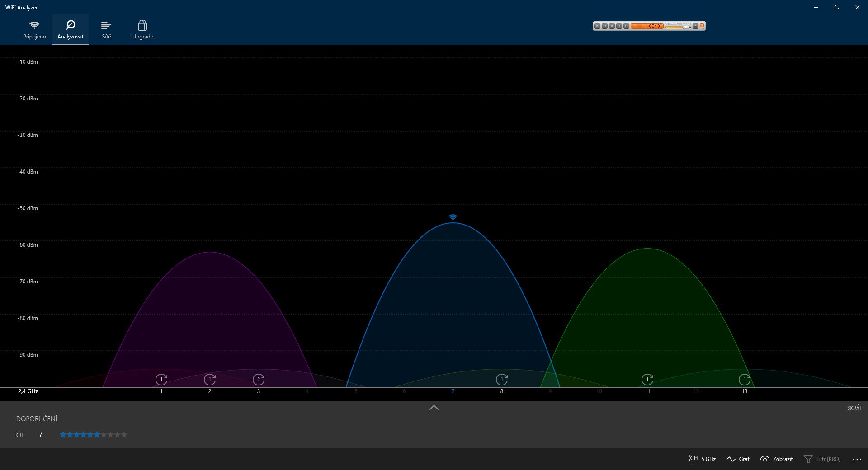Open the Zobrazit eye options
The image size is (868, 470).
tap(777, 459)
